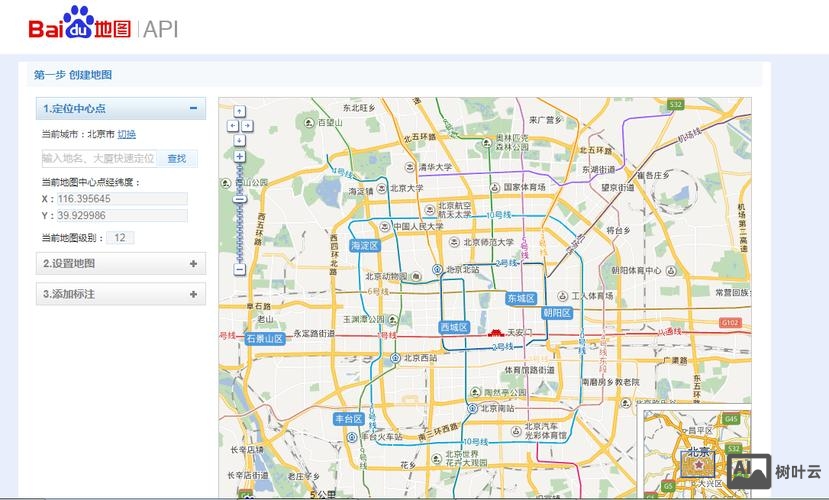Pan the map up with the north arrow
Image resolution: width=829 pixels, height=500 pixels.
click(x=240, y=111)
